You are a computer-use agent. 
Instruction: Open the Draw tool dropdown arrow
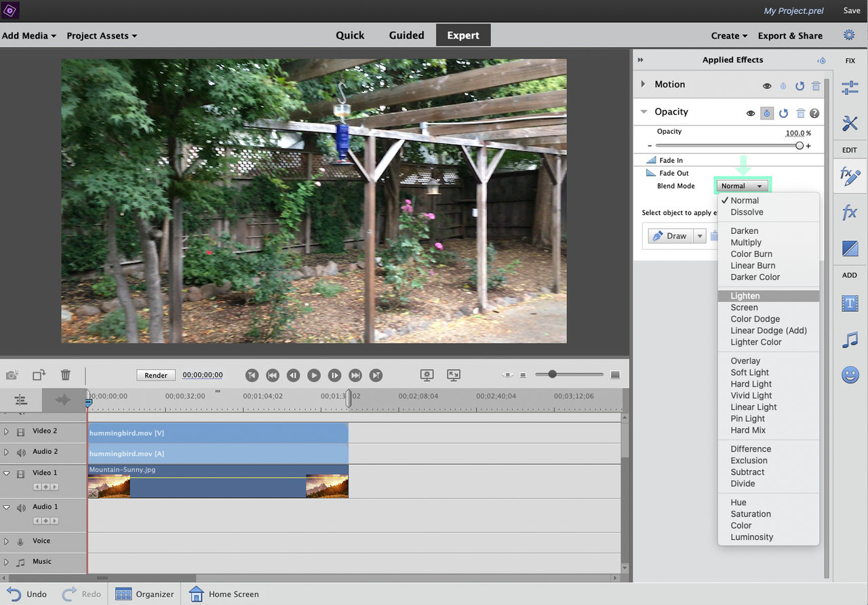click(x=699, y=236)
